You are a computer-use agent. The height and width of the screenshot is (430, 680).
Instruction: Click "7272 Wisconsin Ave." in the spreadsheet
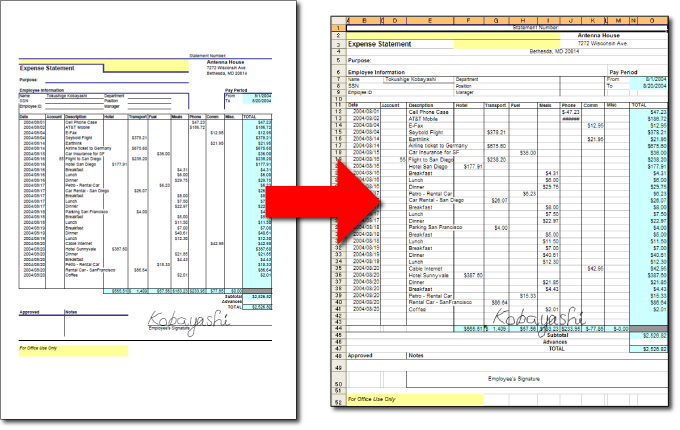[602, 44]
